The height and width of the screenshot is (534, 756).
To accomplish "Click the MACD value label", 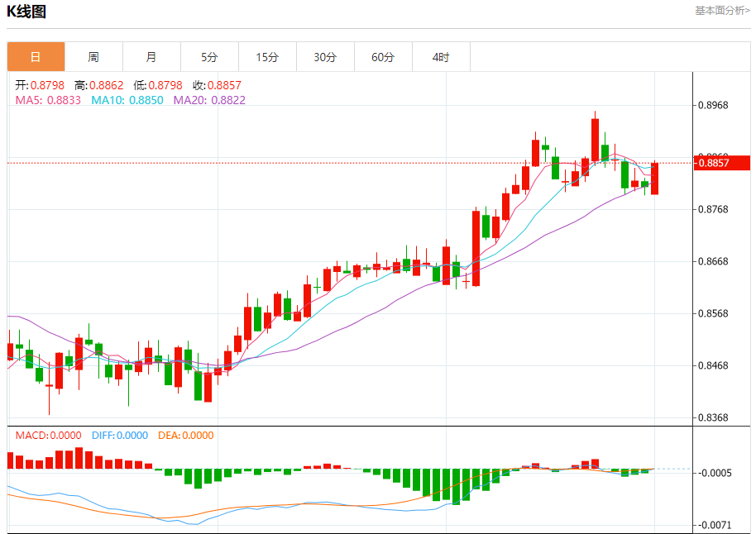I will point(48,435).
